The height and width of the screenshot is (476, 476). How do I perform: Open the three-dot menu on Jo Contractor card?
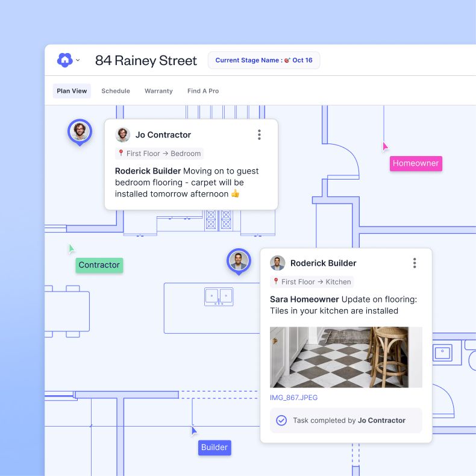[259, 134]
